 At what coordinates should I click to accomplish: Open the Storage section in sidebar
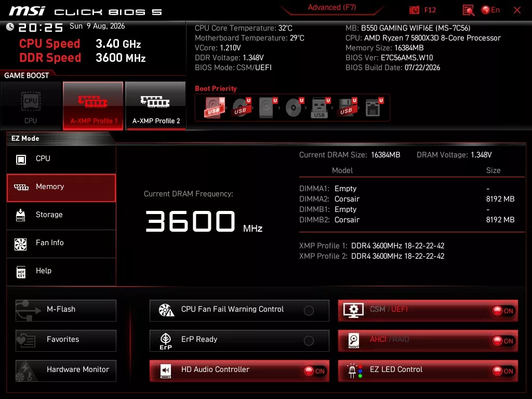point(61,215)
